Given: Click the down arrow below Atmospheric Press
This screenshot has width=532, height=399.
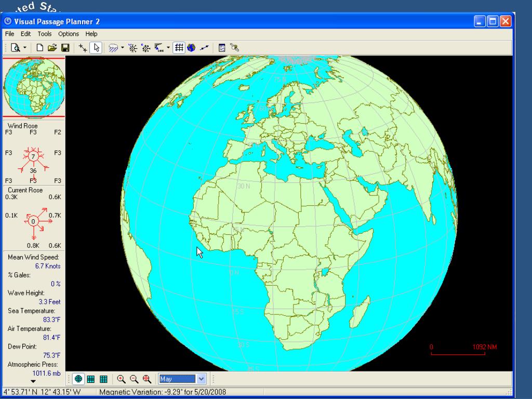Looking at the screenshot, I should 33,381.
